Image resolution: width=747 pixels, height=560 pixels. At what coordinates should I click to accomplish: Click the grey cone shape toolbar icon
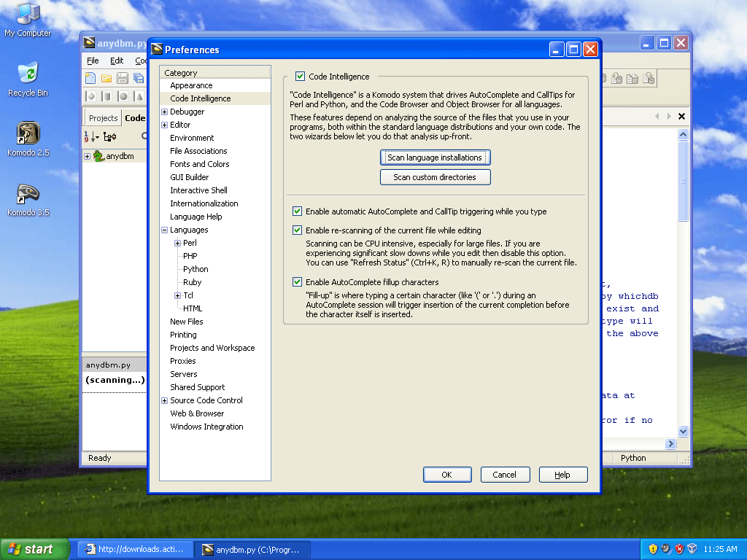[139, 96]
